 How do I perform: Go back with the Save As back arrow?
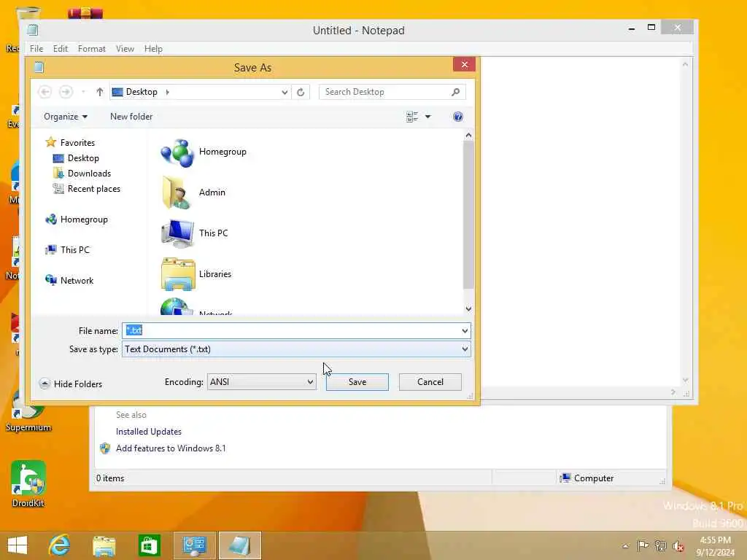click(44, 92)
